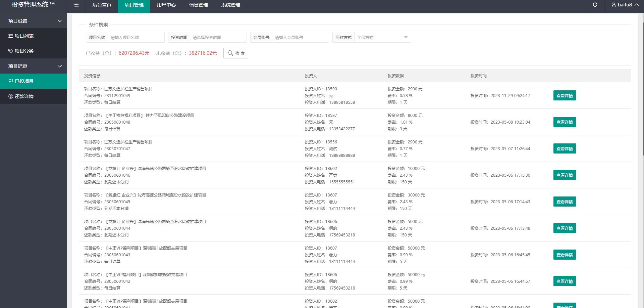Click the sidebar collapse hamburger icon
The height and width of the screenshot is (308, 644).
coord(76,5)
